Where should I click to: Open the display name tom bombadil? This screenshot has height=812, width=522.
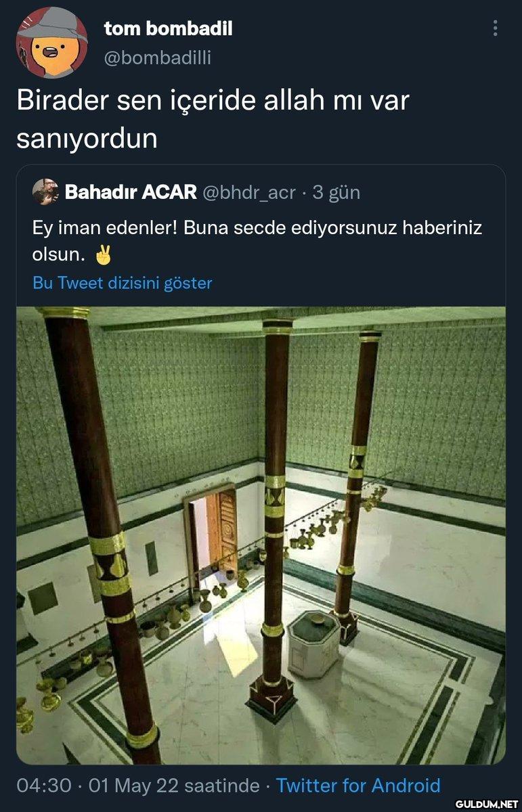[169, 28]
